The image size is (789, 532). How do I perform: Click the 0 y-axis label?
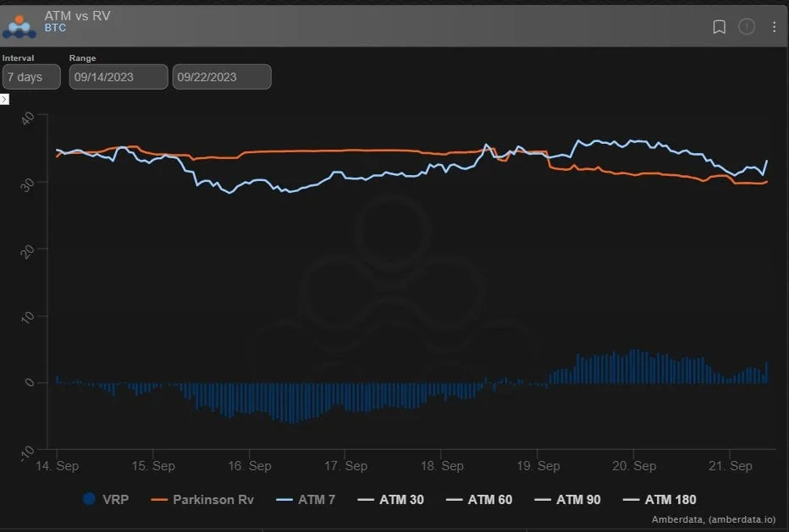point(29,383)
